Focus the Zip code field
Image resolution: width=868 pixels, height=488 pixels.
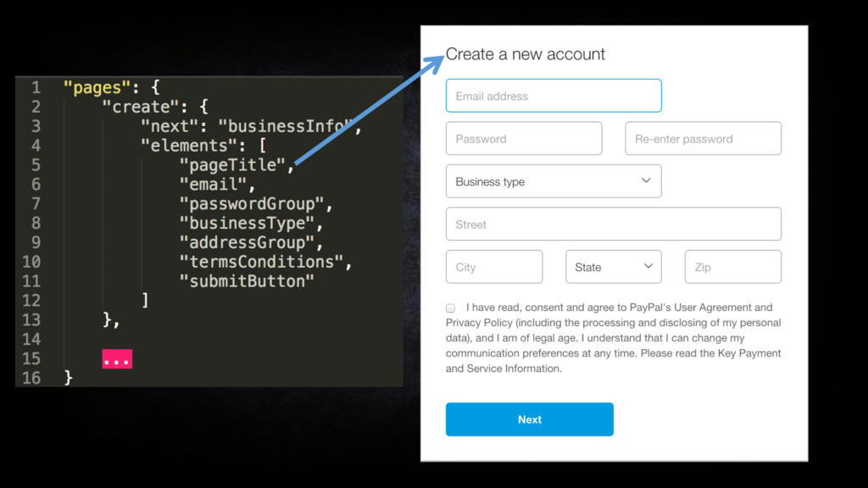[x=733, y=267]
